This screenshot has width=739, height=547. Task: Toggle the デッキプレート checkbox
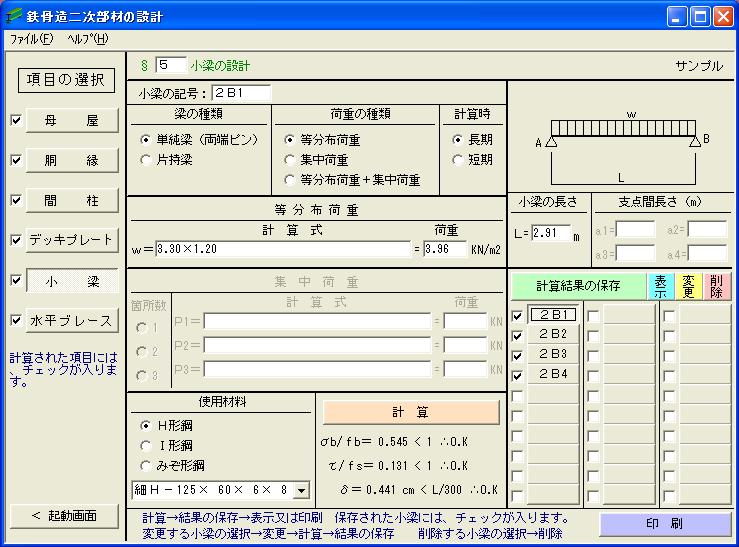point(15,241)
